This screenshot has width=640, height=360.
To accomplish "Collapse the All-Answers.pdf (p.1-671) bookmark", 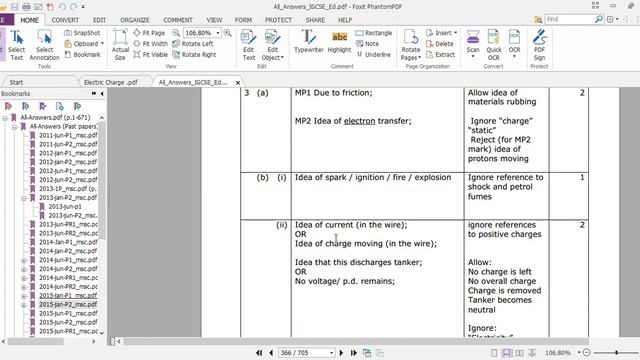I will click(5, 118).
